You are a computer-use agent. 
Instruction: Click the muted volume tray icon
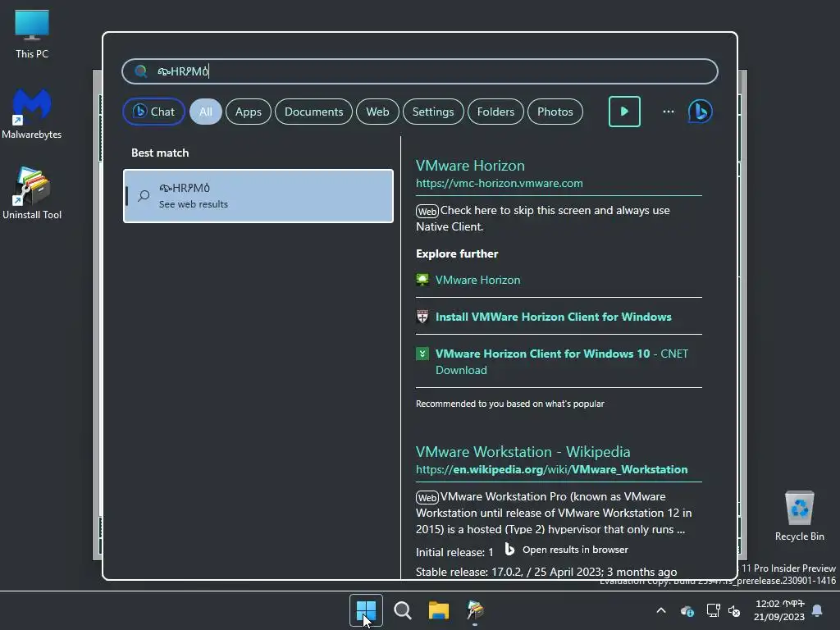point(734,610)
